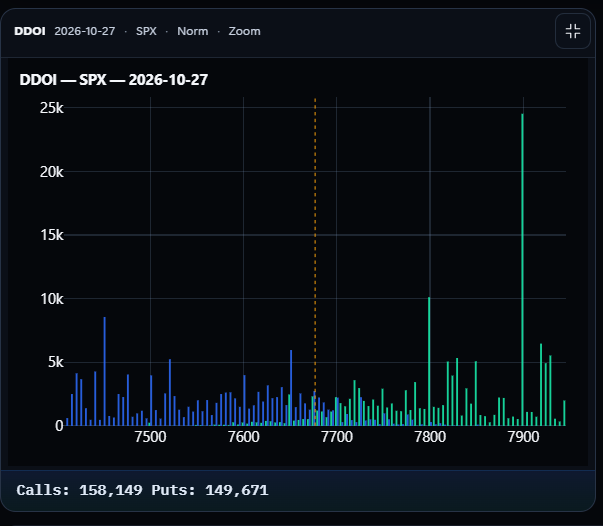Image resolution: width=603 pixels, height=526 pixels.
Task: Click the 7700 x-axis label
Action: [336, 437]
